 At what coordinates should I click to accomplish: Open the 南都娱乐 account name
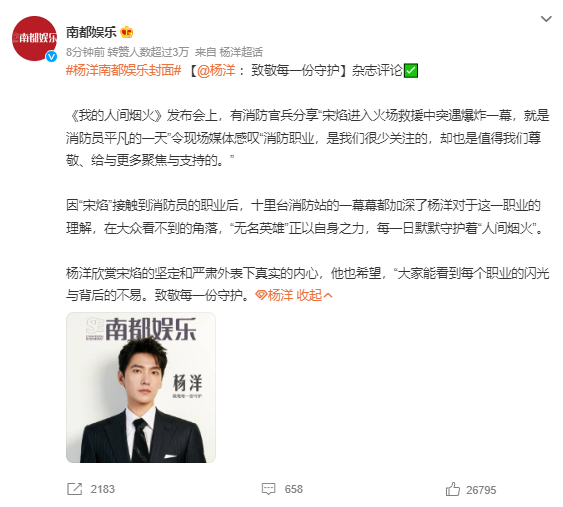(x=91, y=32)
